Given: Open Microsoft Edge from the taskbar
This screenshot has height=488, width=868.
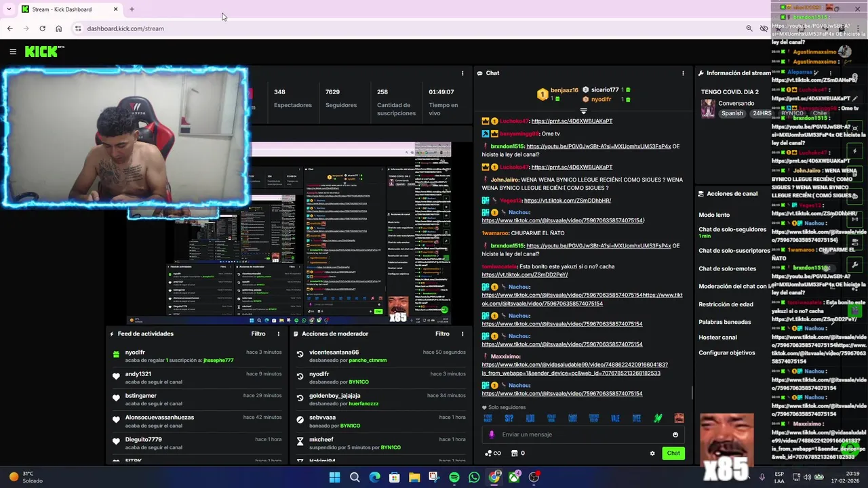Looking at the screenshot, I should point(374,477).
